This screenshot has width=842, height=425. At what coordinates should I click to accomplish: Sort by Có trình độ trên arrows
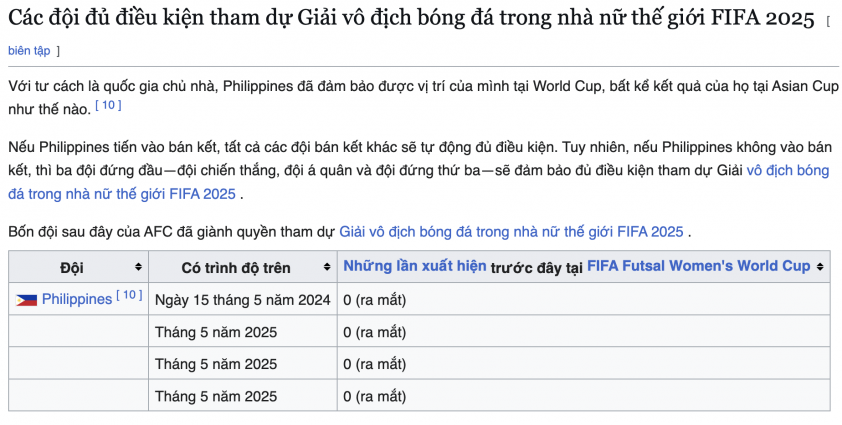click(x=326, y=267)
